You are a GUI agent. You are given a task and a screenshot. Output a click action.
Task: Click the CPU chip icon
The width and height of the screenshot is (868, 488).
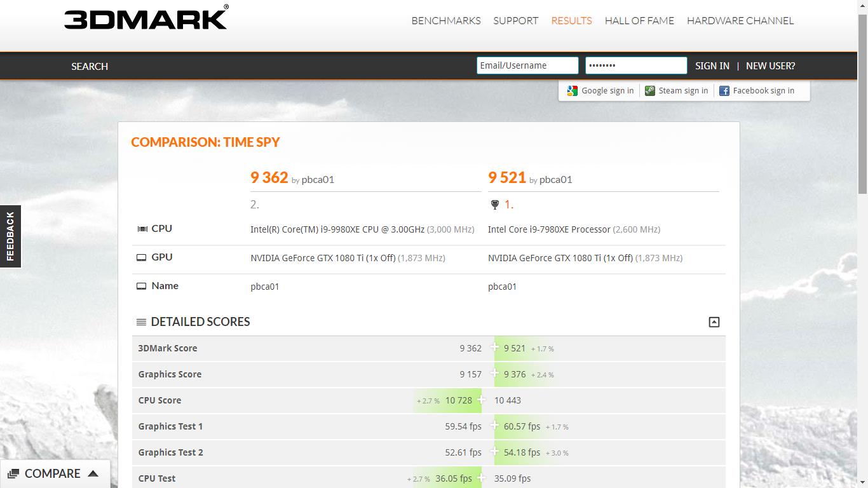point(142,229)
